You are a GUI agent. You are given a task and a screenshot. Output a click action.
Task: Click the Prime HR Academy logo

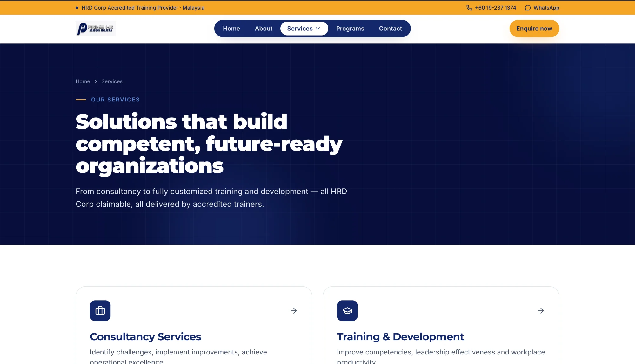pyautogui.click(x=96, y=29)
